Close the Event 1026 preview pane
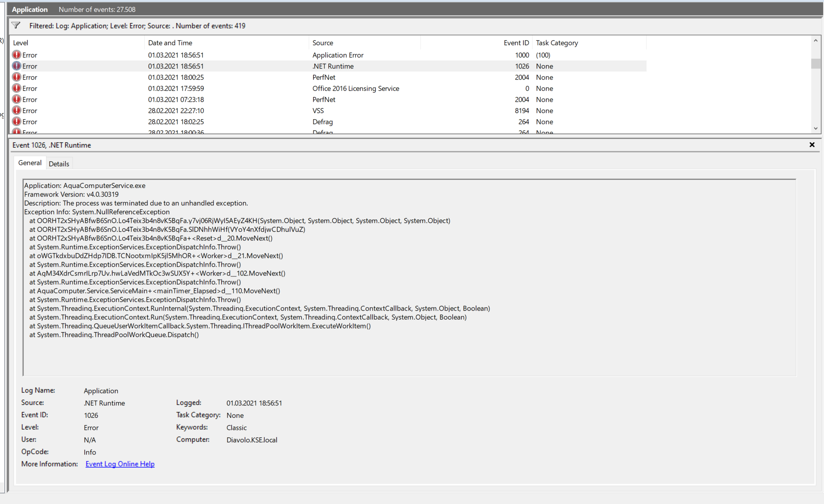 [812, 145]
